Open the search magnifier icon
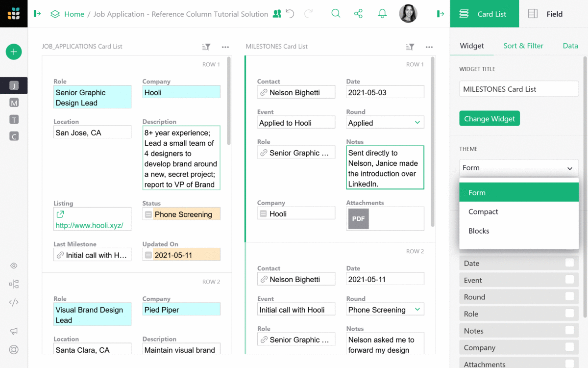 tap(336, 14)
